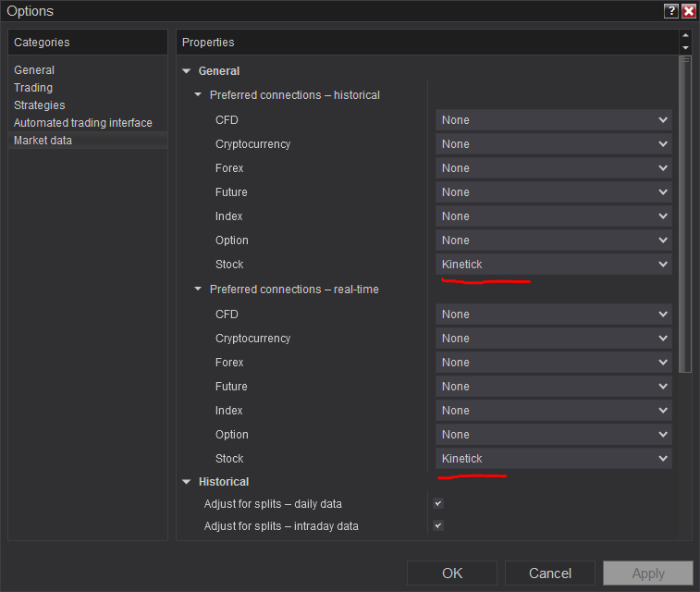Select Automated trading interface category
This screenshot has height=592, width=700.
[83, 123]
